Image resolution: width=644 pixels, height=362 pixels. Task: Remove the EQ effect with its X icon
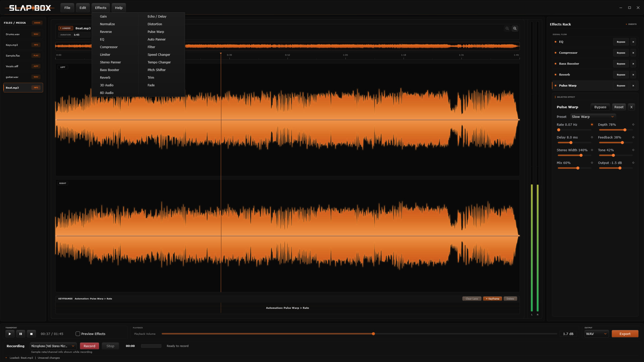(633, 42)
